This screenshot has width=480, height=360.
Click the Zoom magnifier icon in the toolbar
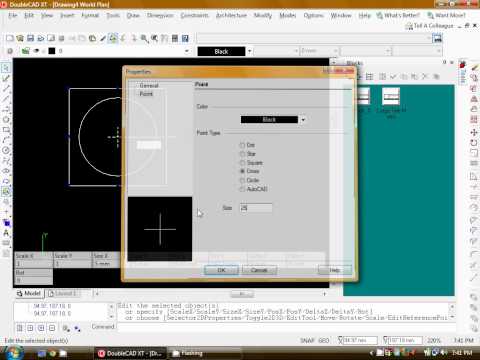pyautogui.click(x=144, y=38)
